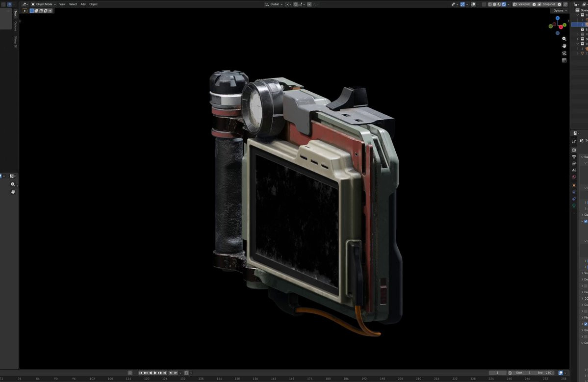Play the animation forward
This screenshot has width=588, height=382.
point(155,373)
